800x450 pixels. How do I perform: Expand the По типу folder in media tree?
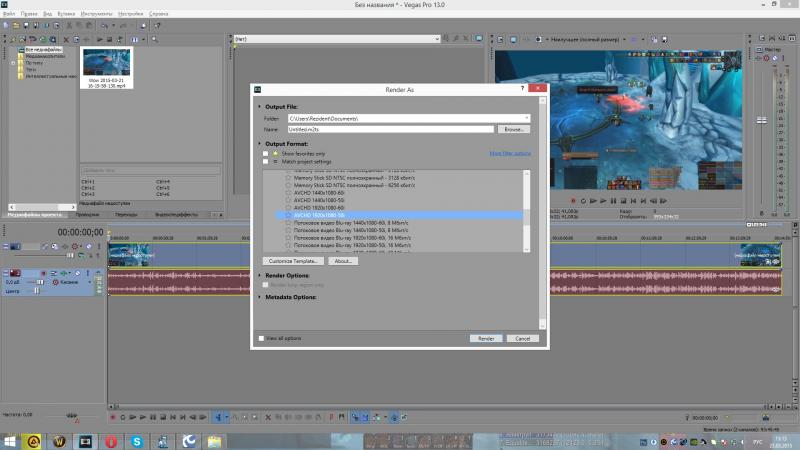[x=14, y=63]
